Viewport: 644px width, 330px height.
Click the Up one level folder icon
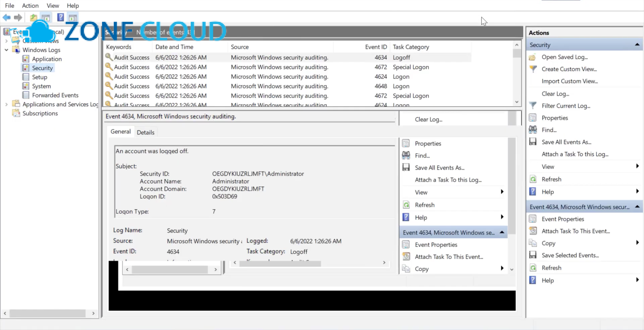(33, 17)
